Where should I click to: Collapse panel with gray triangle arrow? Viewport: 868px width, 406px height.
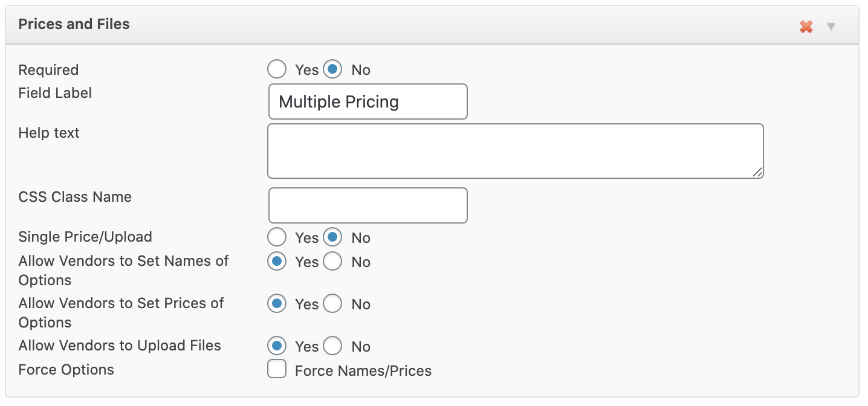pos(831,27)
